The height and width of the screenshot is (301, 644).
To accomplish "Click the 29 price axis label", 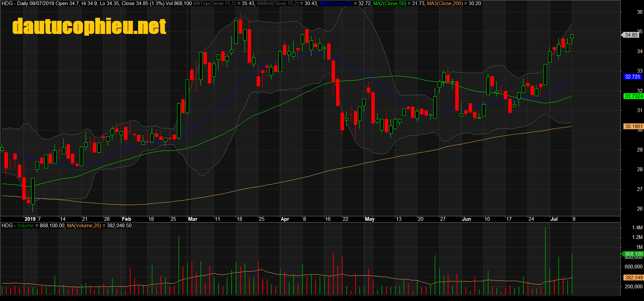I will pos(640,150).
